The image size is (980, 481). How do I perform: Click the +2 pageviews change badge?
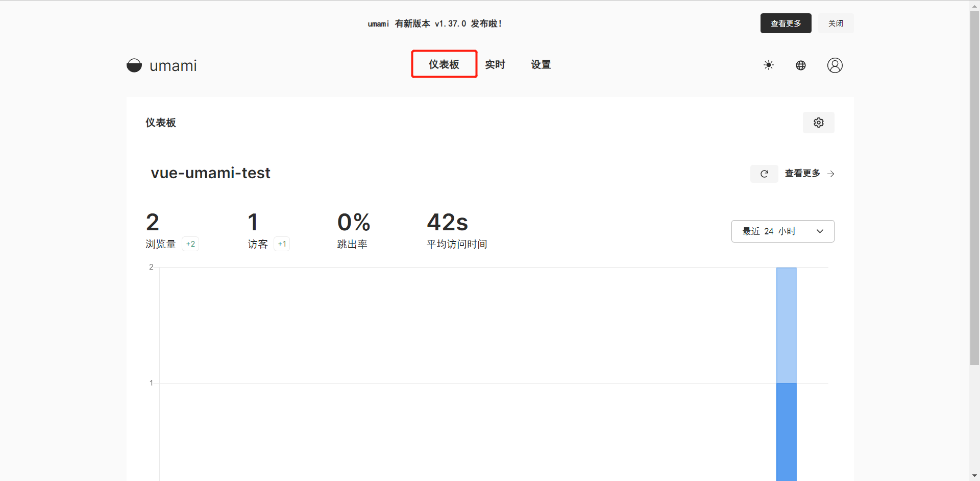(x=190, y=244)
